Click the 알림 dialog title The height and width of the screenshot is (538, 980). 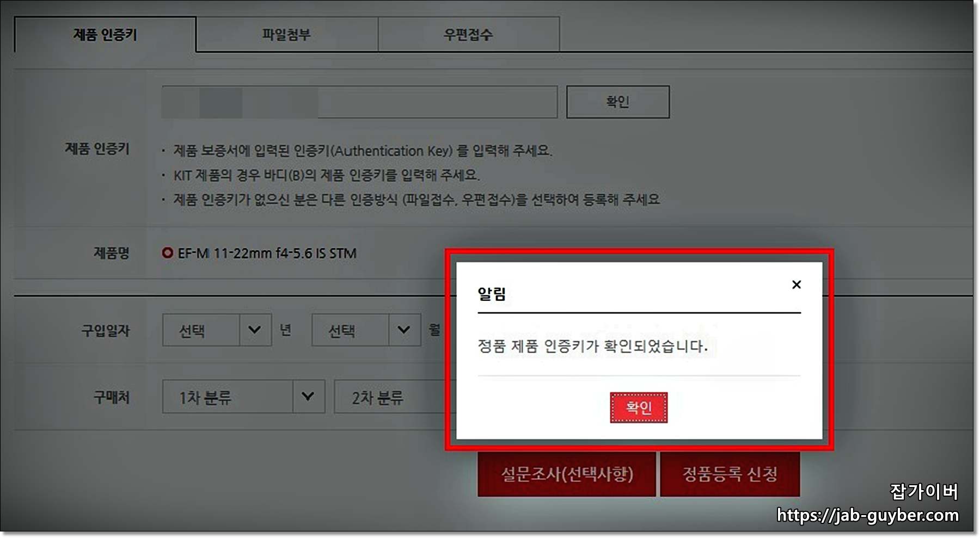click(x=492, y=294)
